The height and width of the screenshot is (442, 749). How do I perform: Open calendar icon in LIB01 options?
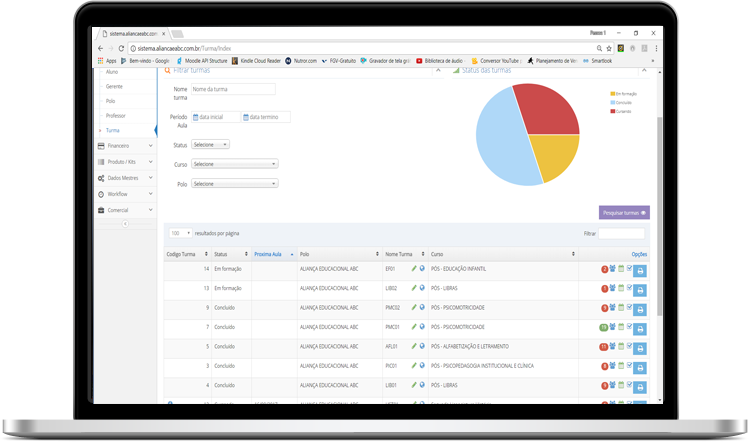click(621, 385)
